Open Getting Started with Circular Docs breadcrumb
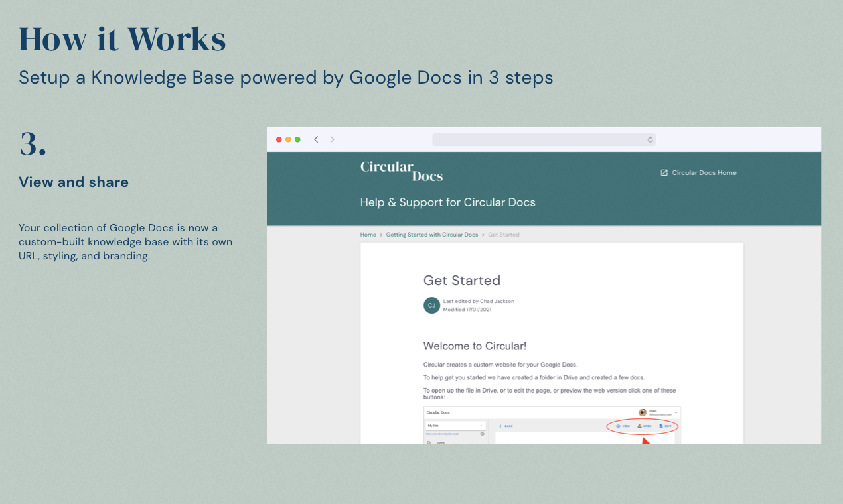 pyautogui.click(x=432, y=235)
